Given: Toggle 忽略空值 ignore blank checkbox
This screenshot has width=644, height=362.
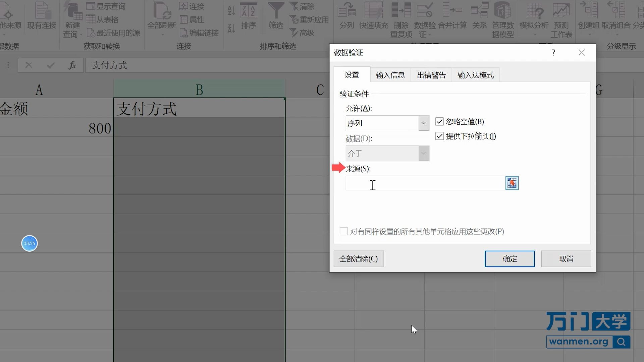Looking at the screenshot, I should [x=439, y=122].
